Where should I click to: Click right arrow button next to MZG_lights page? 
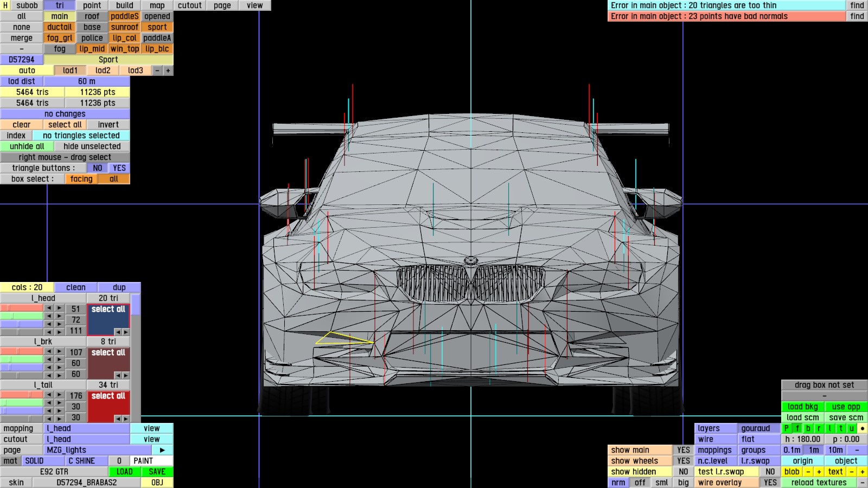coord(162,450)
